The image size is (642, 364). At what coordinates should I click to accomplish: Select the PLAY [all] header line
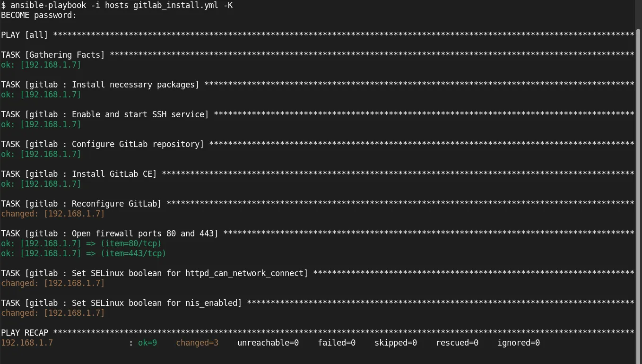point(317,35)
